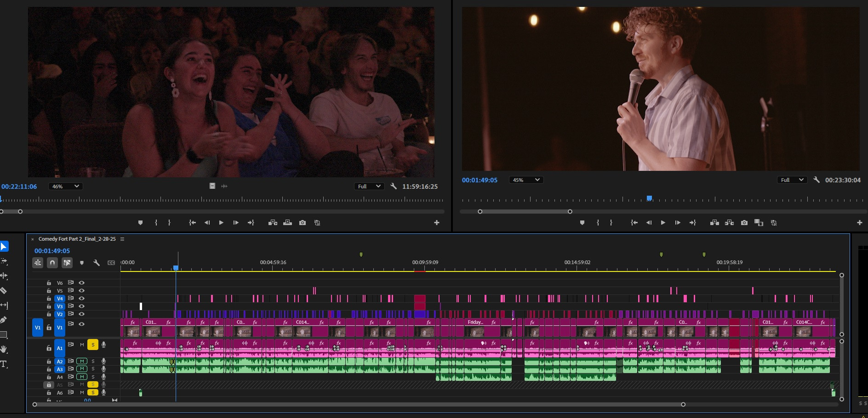Open Program monitor zoom level 45% dropdown
868x418 pixels.
pos(526,180)
